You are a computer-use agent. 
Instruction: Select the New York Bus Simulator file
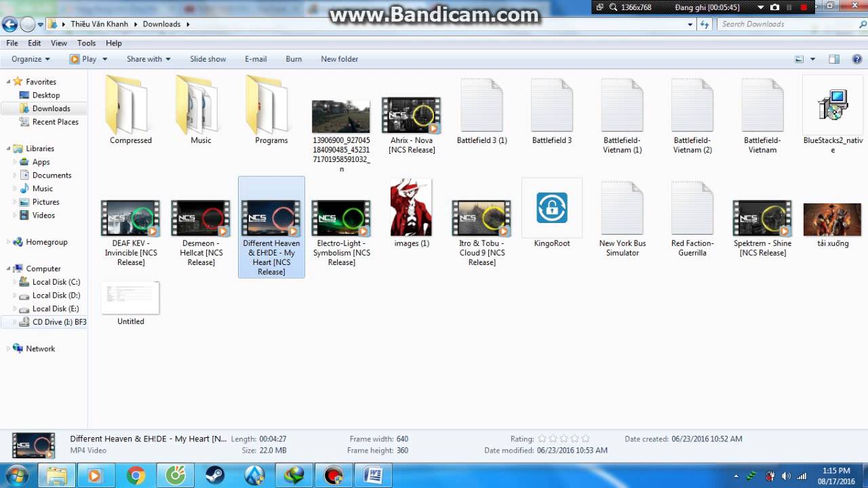pos(622,218)
